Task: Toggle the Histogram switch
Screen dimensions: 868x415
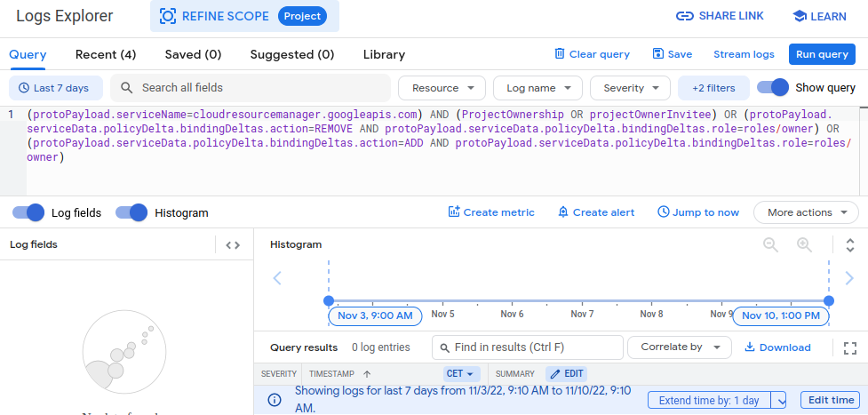Action: (x=131, y=212)
